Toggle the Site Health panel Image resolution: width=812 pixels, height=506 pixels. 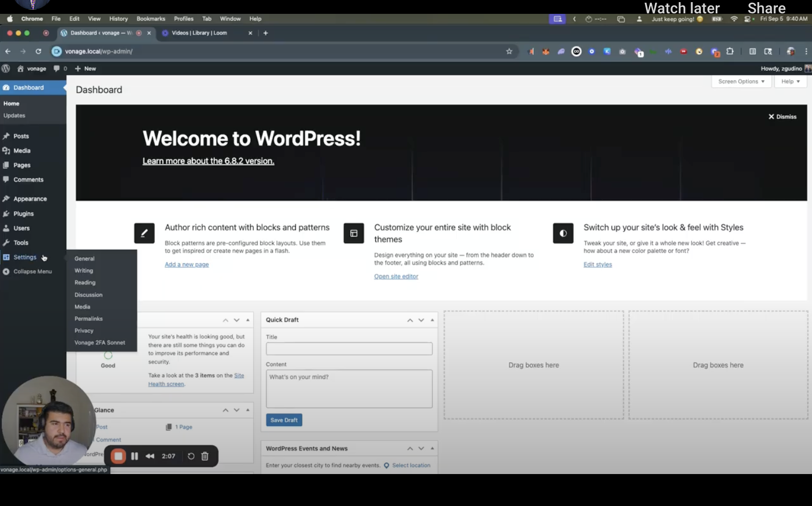click(x=247, y=320)
